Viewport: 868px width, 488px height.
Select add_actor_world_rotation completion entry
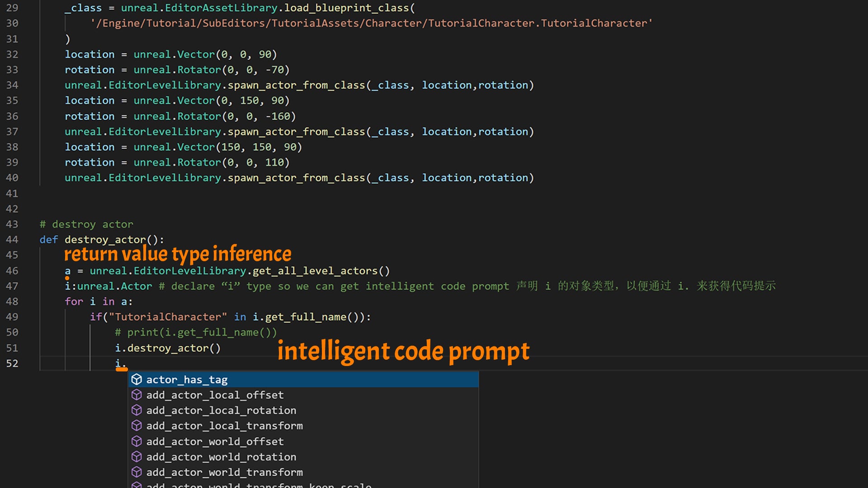point(221,457)
